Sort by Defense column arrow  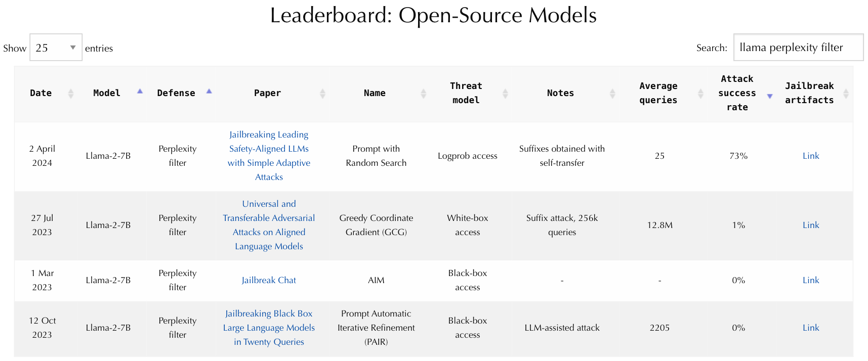click(209, 92)
